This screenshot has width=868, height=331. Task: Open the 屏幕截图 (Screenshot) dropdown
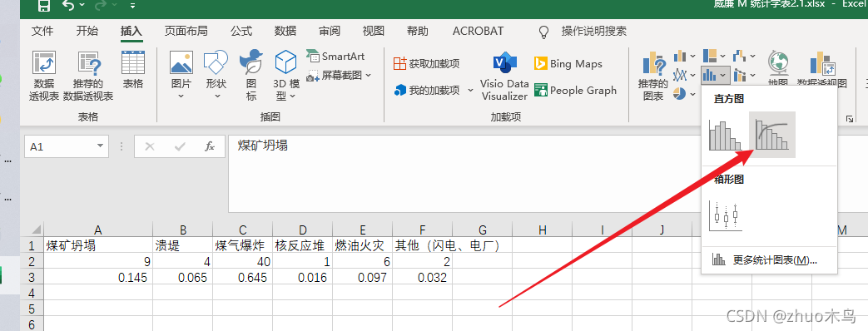tap(338, 75)
